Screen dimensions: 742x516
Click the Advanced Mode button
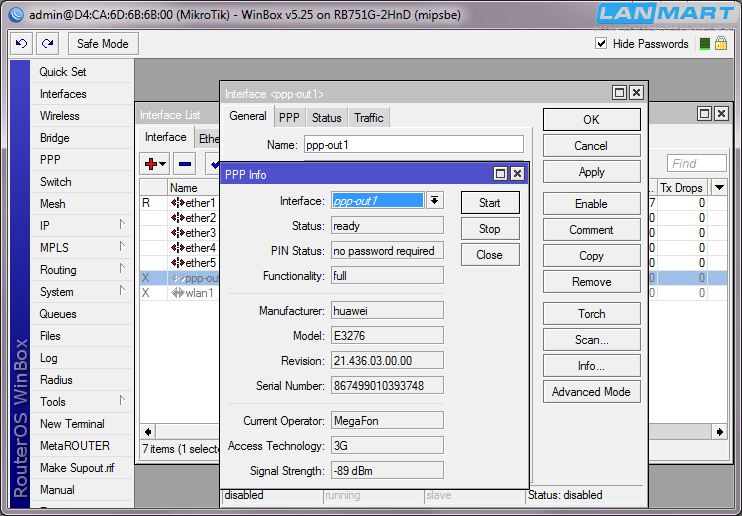[x=592, y=391]
